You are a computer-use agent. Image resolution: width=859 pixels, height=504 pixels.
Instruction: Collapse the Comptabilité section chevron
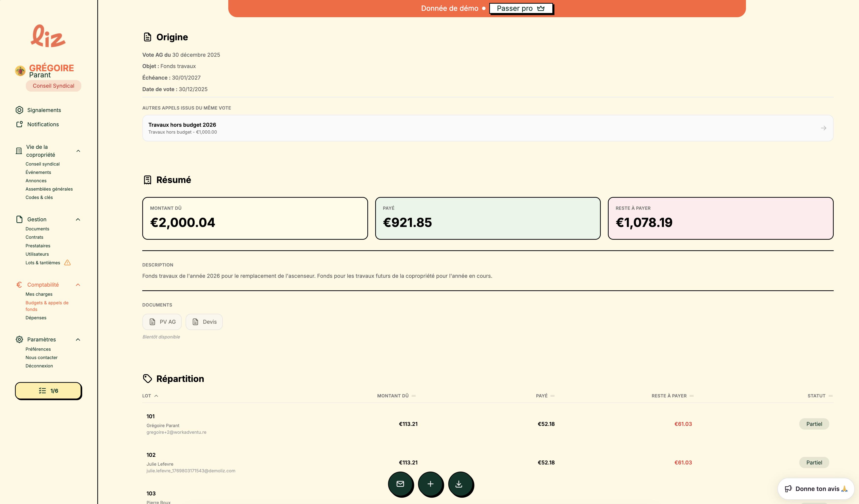[x=78, y=285]
